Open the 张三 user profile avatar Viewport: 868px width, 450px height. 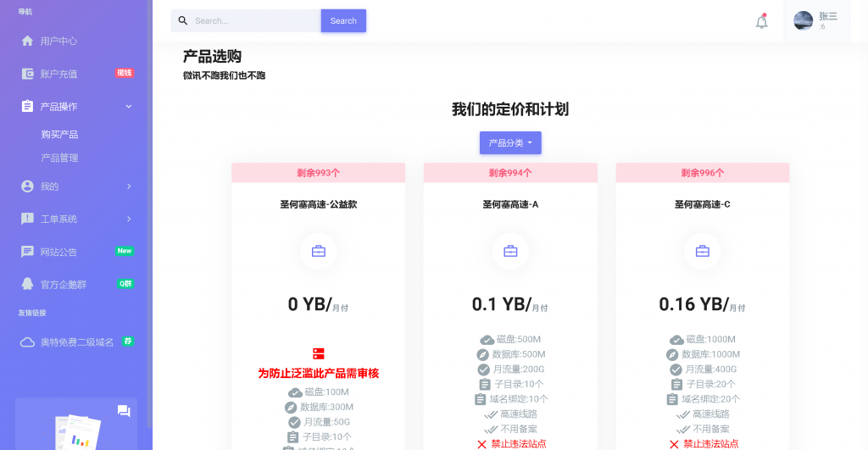803,21
